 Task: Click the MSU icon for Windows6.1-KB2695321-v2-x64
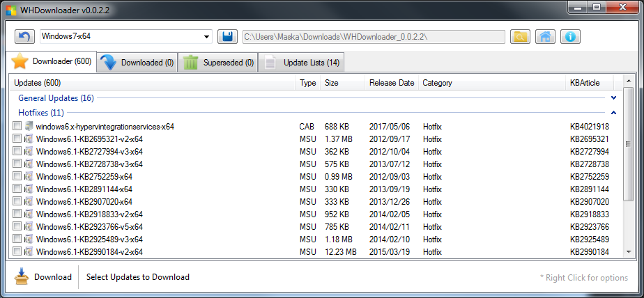coord(29,139)
